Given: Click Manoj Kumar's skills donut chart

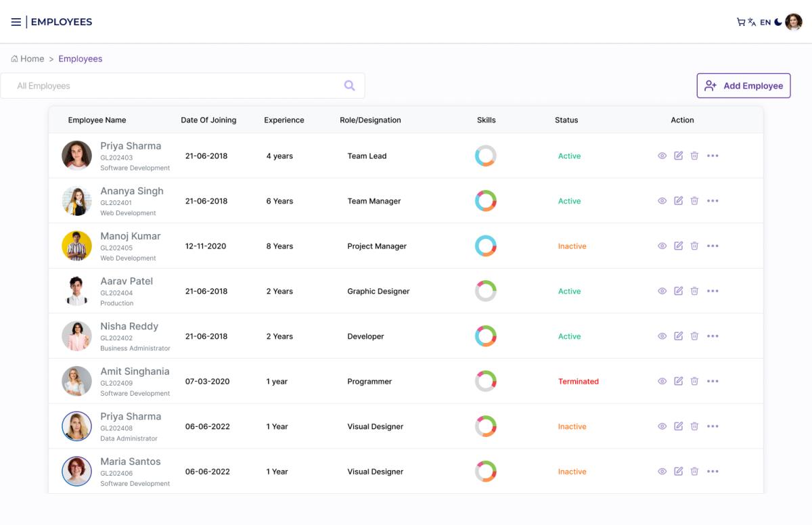Looking at the screenshot, I should click(x=486, y=246).
